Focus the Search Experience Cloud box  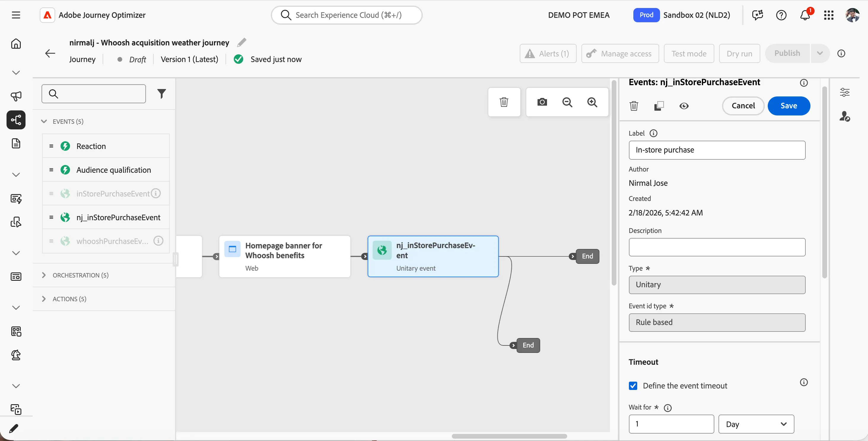click(346, 15)
